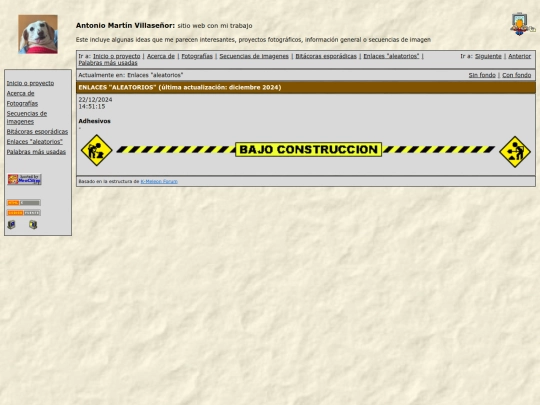Open 'Acerca de' in sidebar
The width and height of the screenshot is (540, 405).
tap(20, 93)
